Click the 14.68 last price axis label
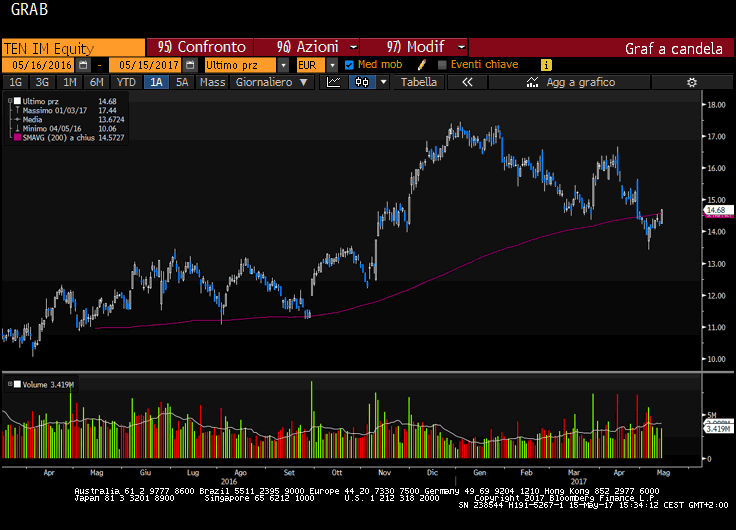736x530 pixels. [x=718, y=210]
